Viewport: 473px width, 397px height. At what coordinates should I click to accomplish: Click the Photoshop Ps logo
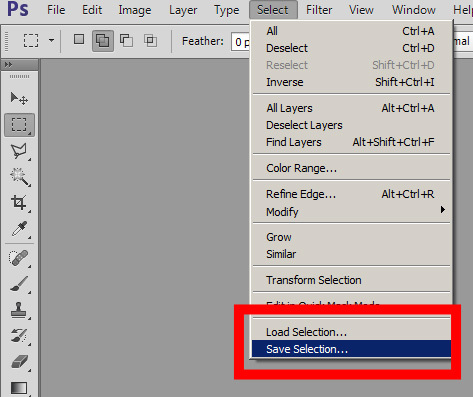pos(18,9)
